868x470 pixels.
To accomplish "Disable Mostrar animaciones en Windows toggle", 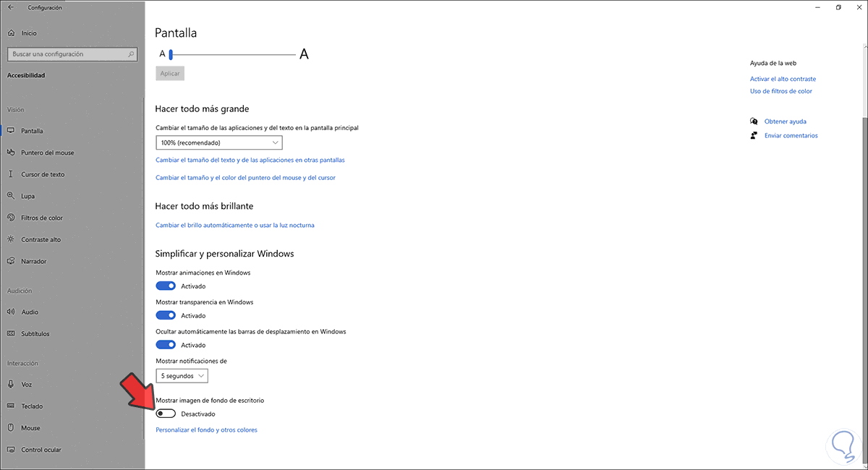I will (166, 286).
